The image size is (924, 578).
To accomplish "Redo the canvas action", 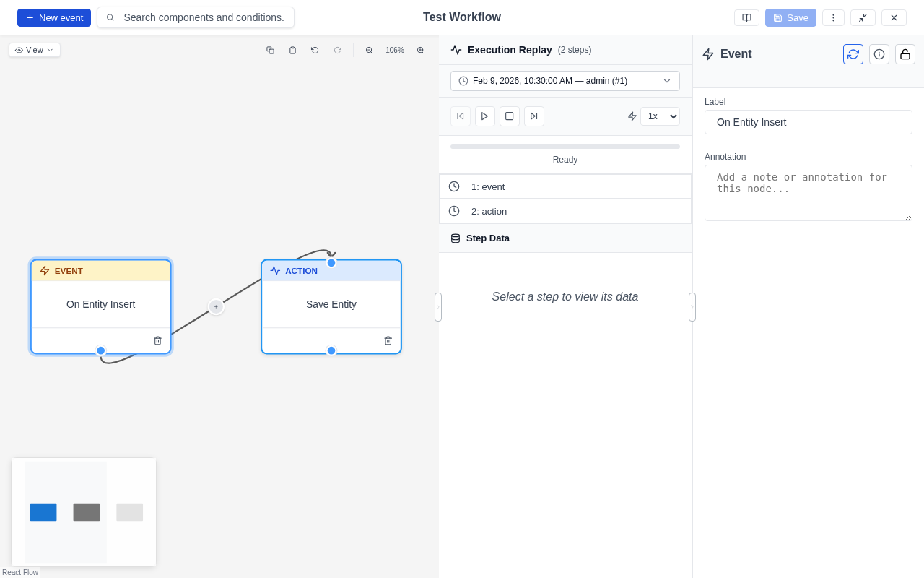I will [338, 50].
